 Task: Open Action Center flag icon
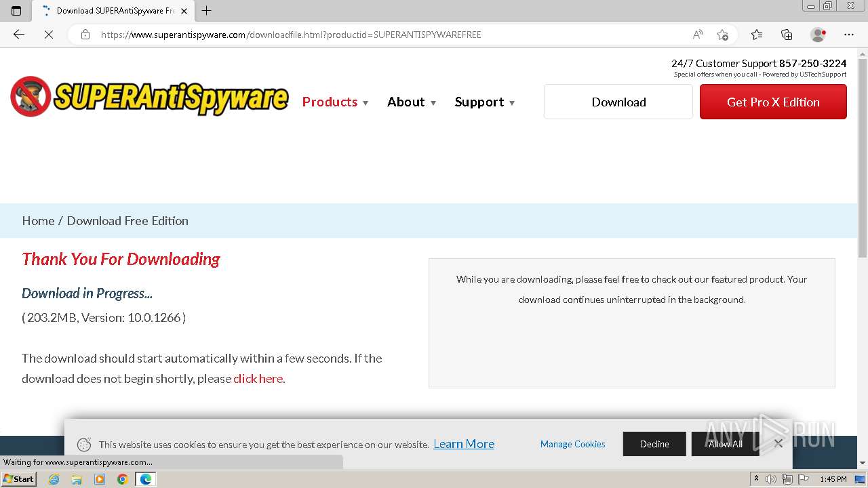click(x=804, y=479)
